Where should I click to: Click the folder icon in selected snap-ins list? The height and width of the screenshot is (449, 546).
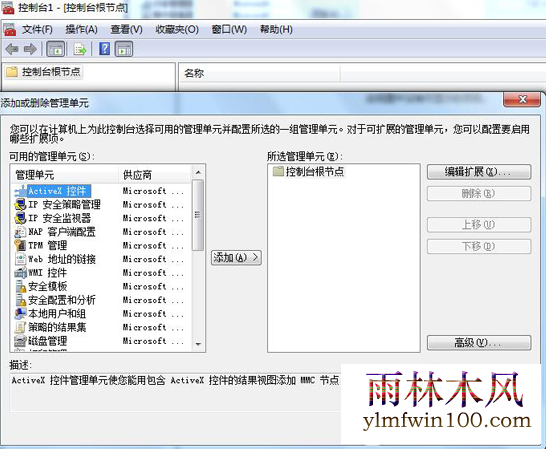tap(278, 171)
